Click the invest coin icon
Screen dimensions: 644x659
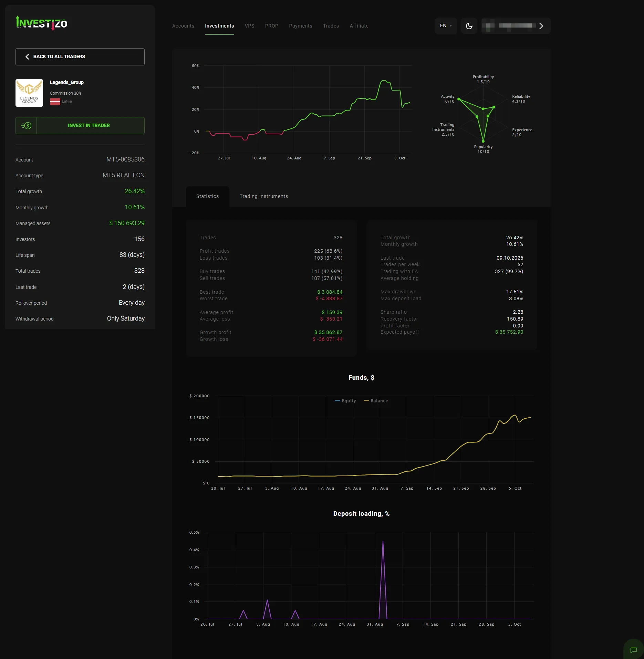tap(26, 126)
